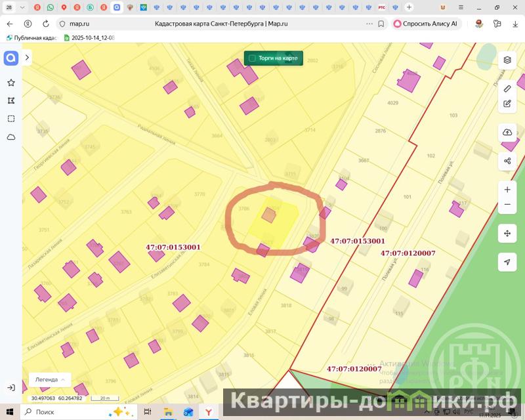
Task: Select the ruler measurement tool
Action: pos(507,89)
